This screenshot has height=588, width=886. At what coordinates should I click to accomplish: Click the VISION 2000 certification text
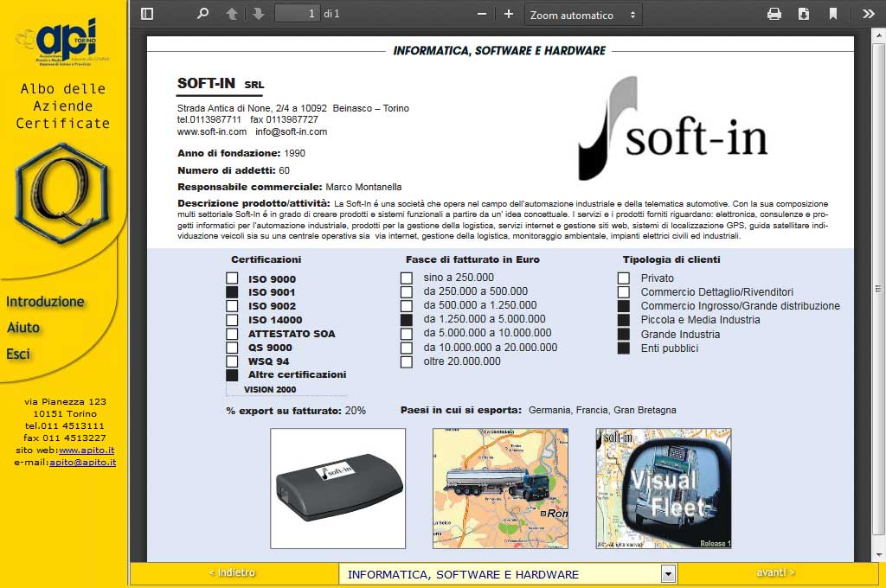pos(270,389)
